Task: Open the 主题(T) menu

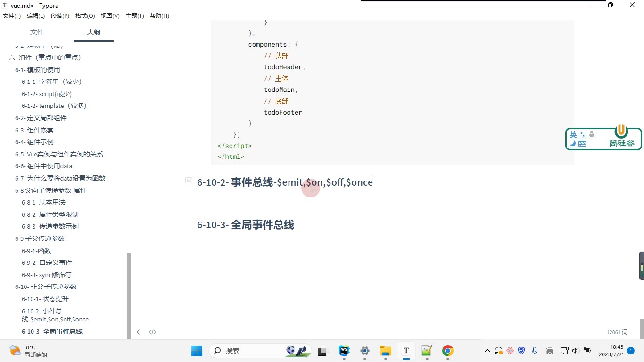Action: tap(135, 16)
